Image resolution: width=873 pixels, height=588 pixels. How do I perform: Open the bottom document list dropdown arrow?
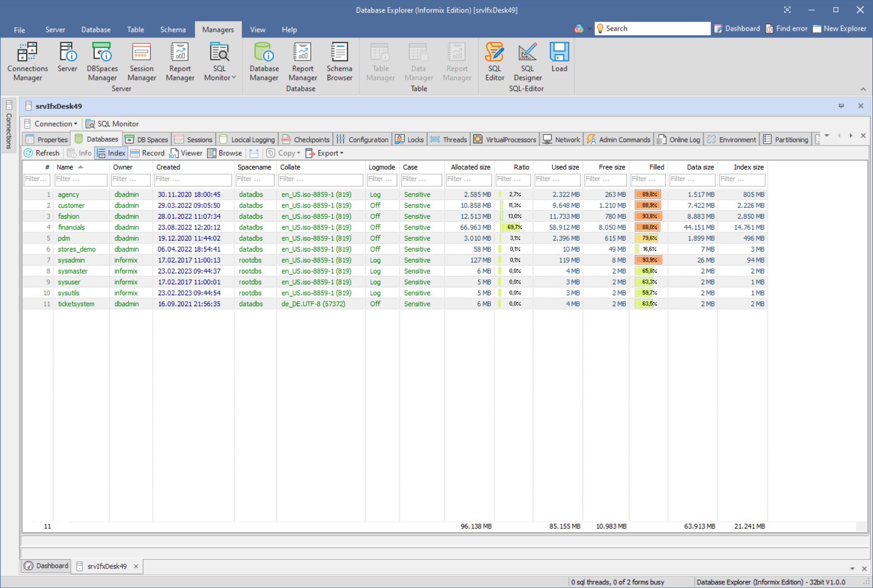tap(852, 569)
